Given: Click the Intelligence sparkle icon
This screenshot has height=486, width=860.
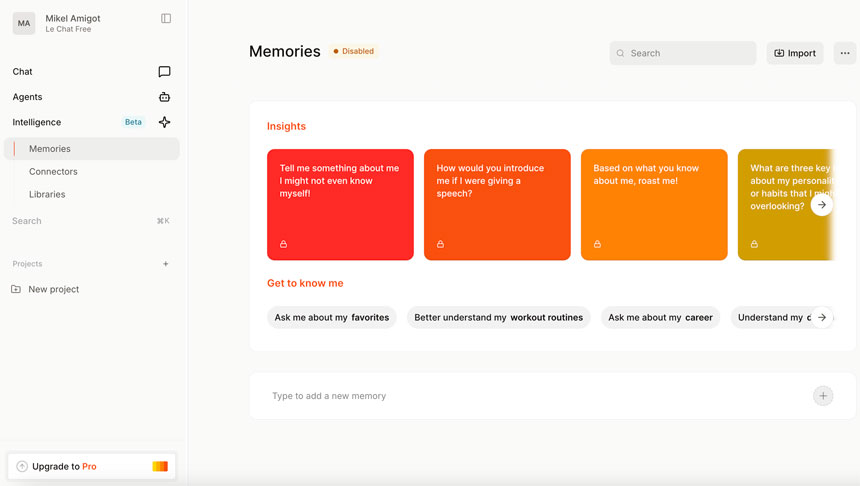Looking at the screenshot, I should pos(164,122).
